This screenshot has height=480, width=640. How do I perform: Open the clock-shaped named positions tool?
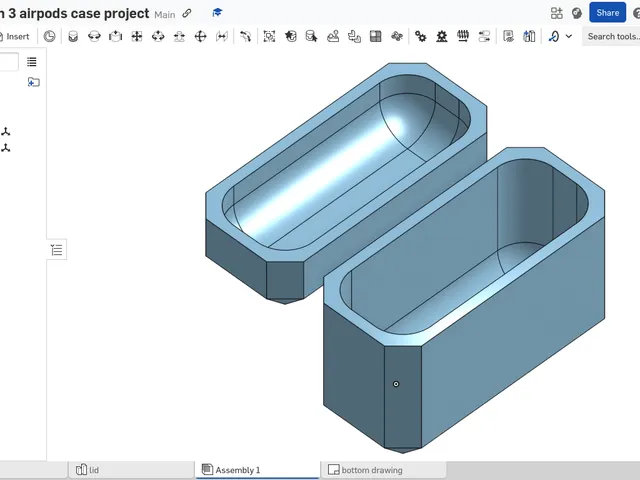point(49,36)
